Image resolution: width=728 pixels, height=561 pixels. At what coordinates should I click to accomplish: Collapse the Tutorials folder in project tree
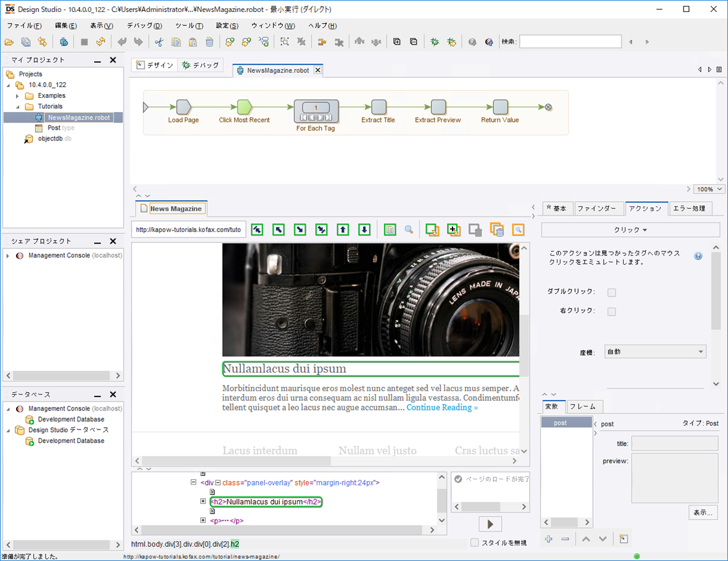17,107
